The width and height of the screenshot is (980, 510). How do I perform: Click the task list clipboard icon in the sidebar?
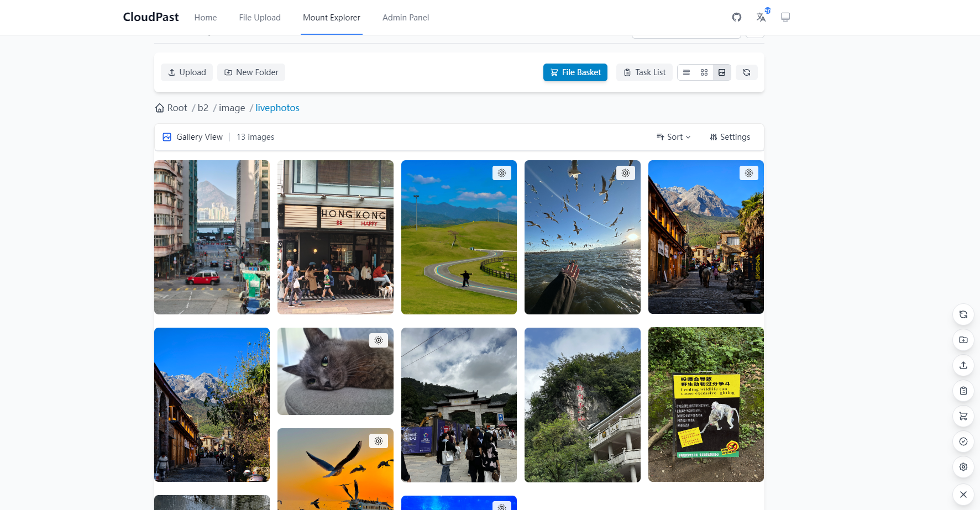[x=963, y=391]
